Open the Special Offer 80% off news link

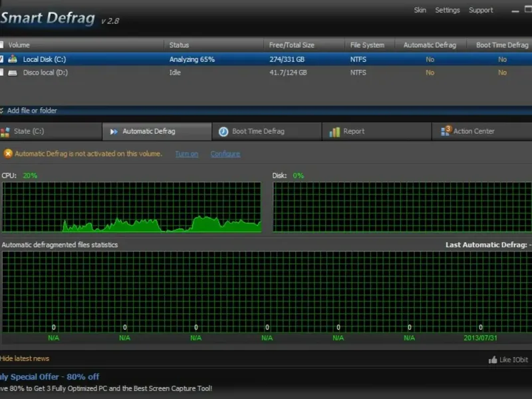49,377
